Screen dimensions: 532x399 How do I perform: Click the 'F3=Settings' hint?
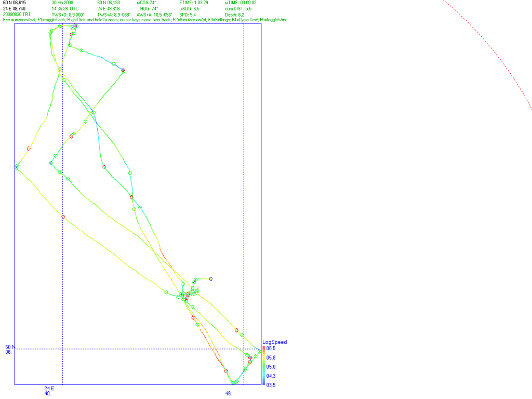point(219,20)
